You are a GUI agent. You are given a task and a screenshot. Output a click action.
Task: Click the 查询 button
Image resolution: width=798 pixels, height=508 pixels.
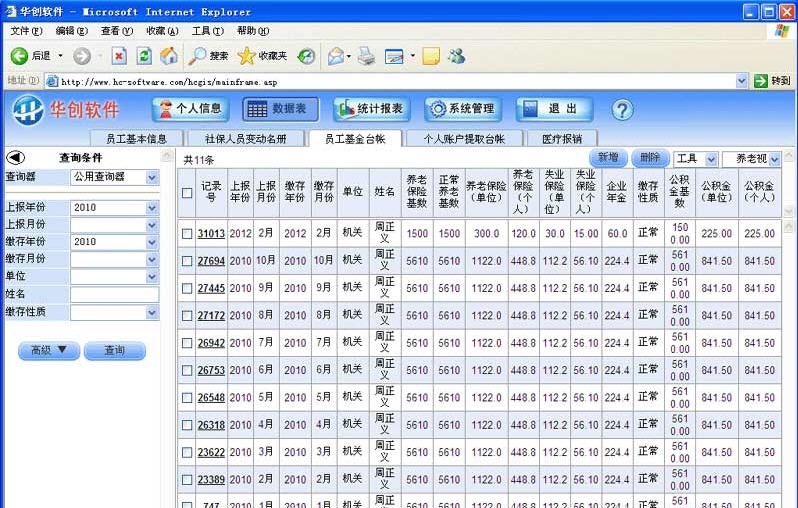point(115,350)
